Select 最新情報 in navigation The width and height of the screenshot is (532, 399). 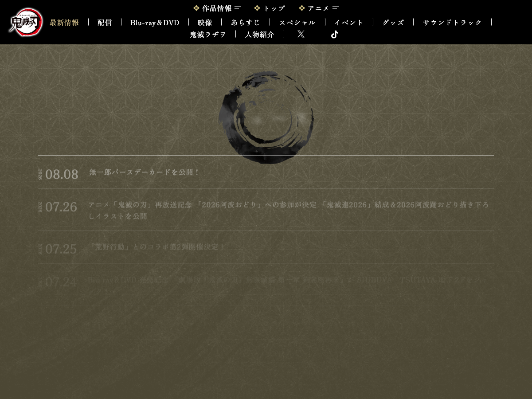tap(64, 22)
